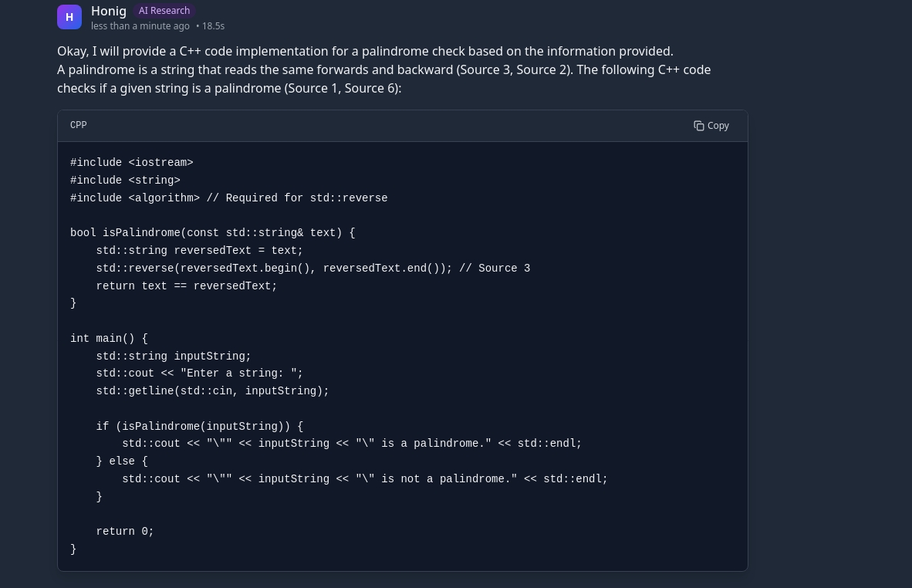Click the "(Source 1, Source 6)" citation text
This screenshot has width=912, height=588.
[x=343, y=89]
